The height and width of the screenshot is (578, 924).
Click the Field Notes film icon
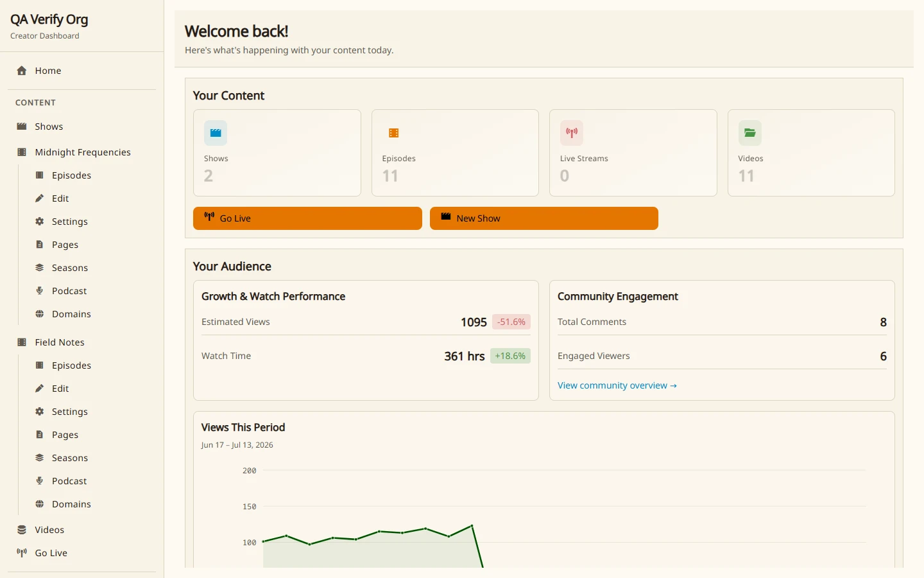[x=22, y=342]
